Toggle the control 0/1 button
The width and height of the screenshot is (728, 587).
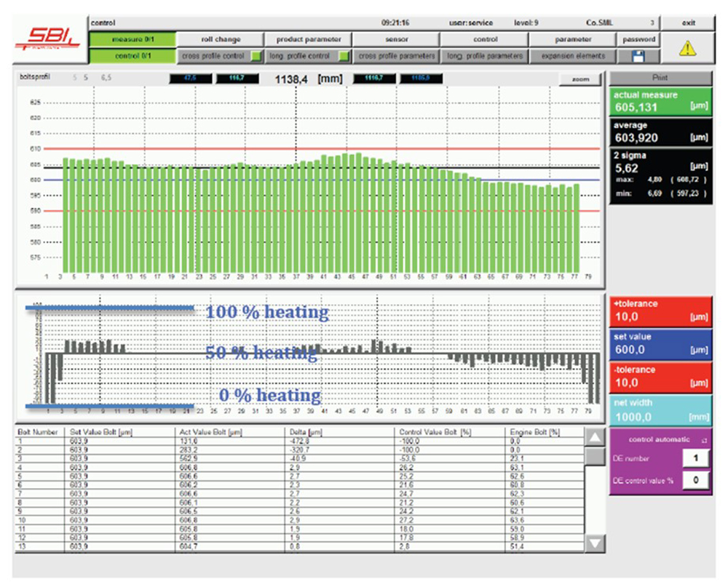tap(132, 56)
